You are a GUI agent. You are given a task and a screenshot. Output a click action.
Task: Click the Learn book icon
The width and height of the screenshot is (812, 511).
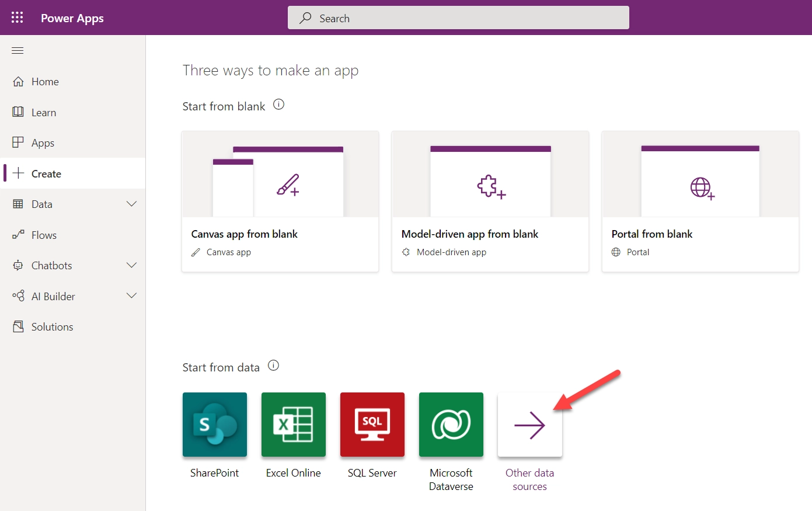point(18,112)
